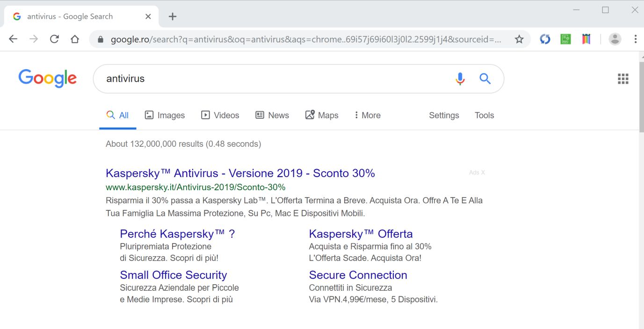The height and width of the screenshot is (329, 644).
Task: Click the blue search magnifier button
Action: point(485,79)
